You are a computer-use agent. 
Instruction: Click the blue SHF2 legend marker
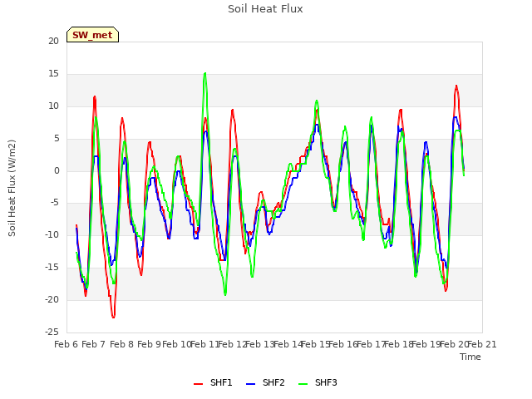click(x=250, y=384)
